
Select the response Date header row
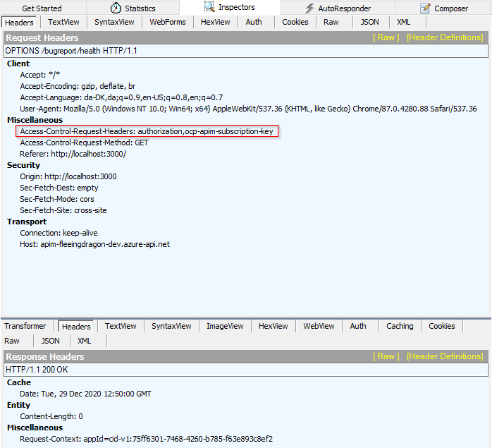tap(85, 394)
